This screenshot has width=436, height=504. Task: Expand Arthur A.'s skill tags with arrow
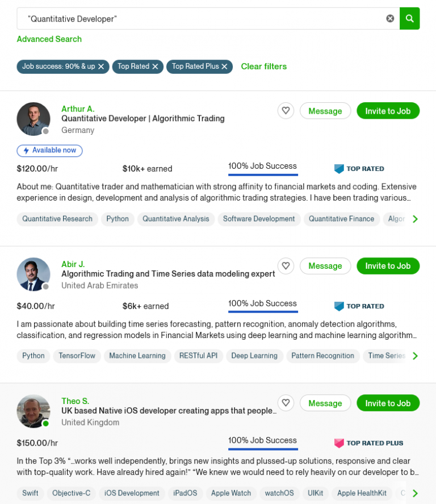coord(415,219)
